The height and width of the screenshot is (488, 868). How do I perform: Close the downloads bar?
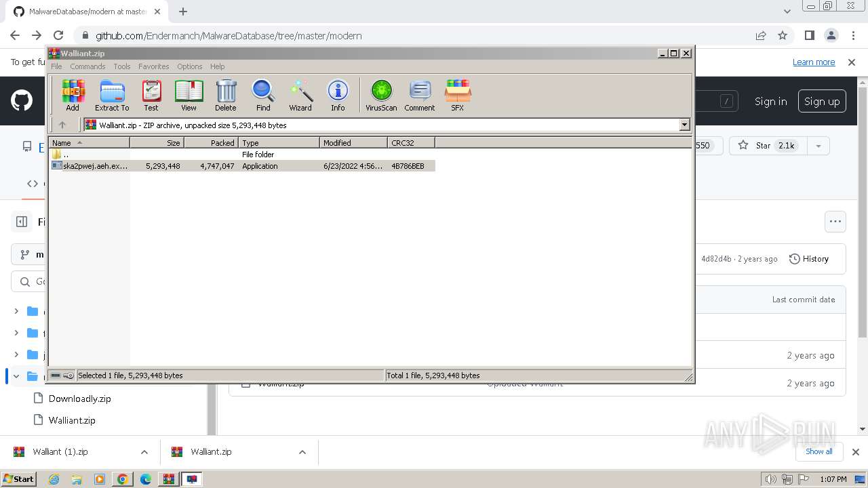855,451
